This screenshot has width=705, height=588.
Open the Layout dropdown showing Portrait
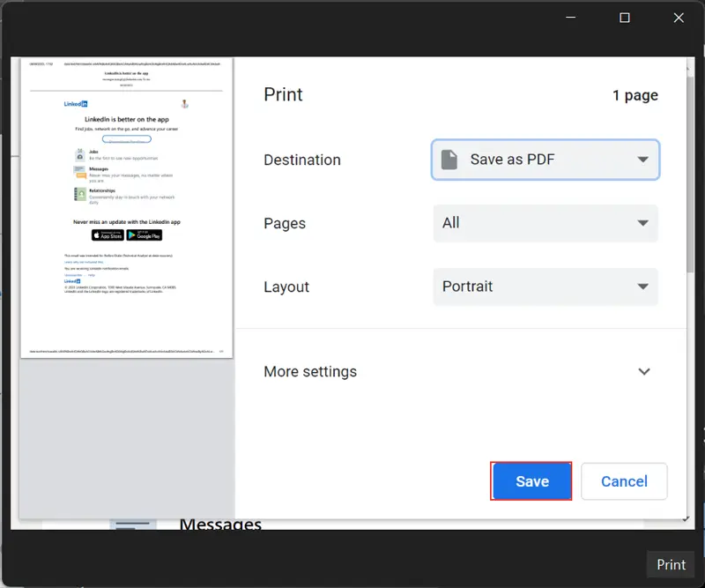tap(545, 287)
